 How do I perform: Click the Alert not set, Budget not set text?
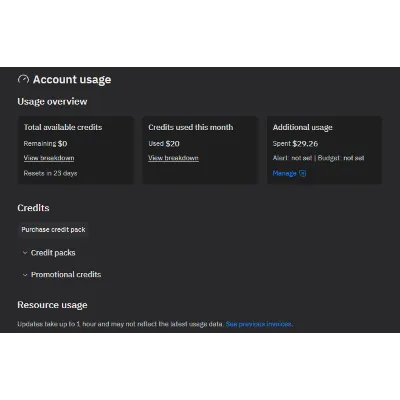tap(318, 158)
